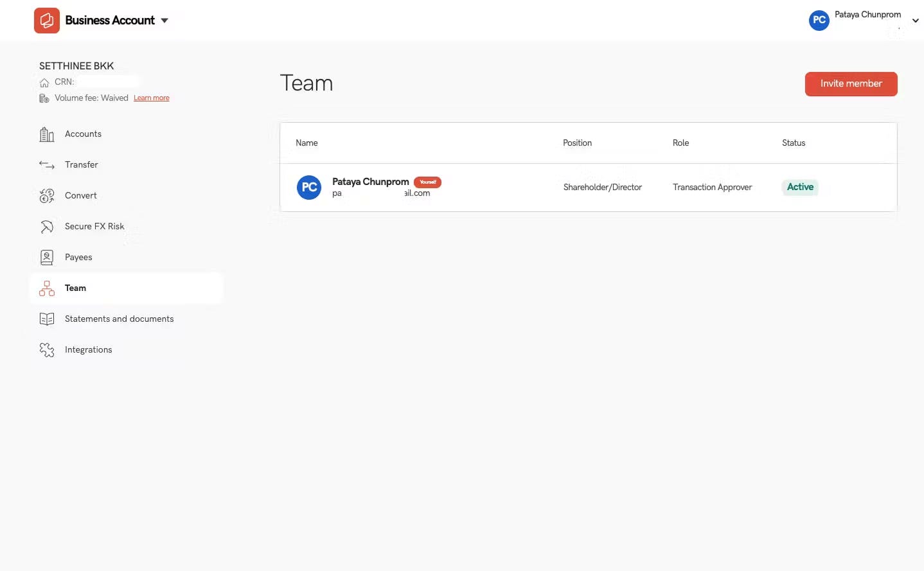The image size is (924, 571).
Task: Click the Invite member button
Action: pos(851,84)
